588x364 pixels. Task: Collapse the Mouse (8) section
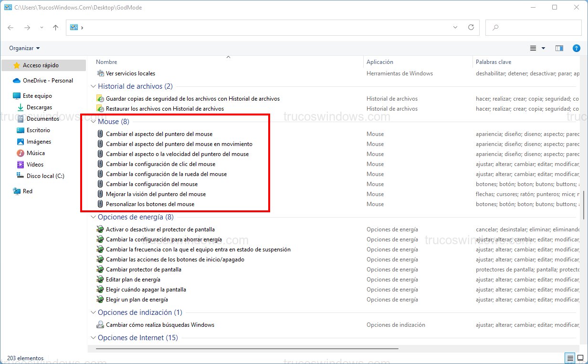click(93, 121)
